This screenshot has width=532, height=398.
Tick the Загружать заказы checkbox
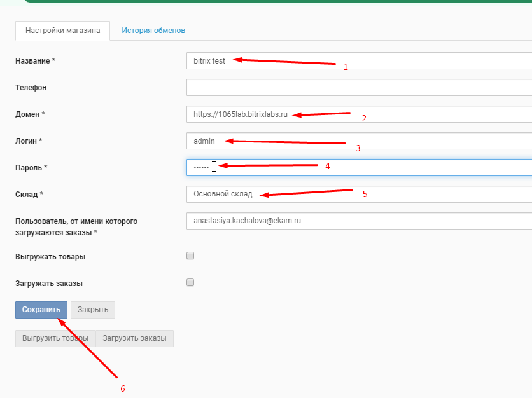coord(190,282)
